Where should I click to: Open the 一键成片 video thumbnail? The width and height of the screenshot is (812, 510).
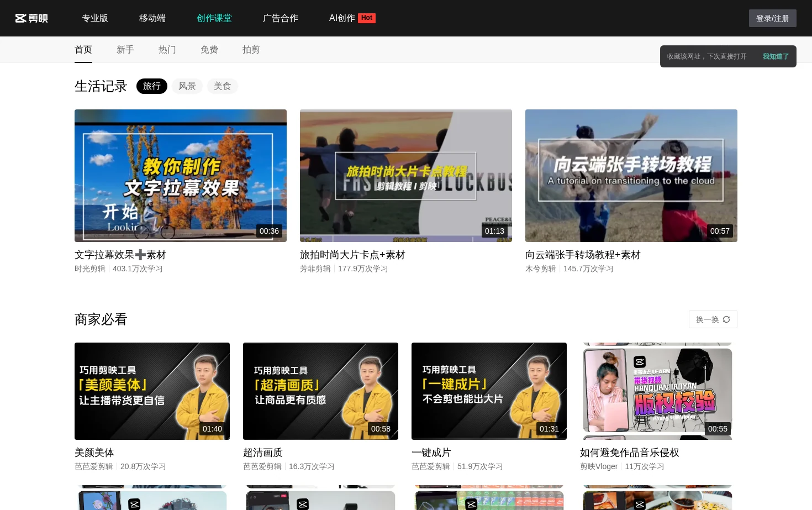tap(489, 391)
